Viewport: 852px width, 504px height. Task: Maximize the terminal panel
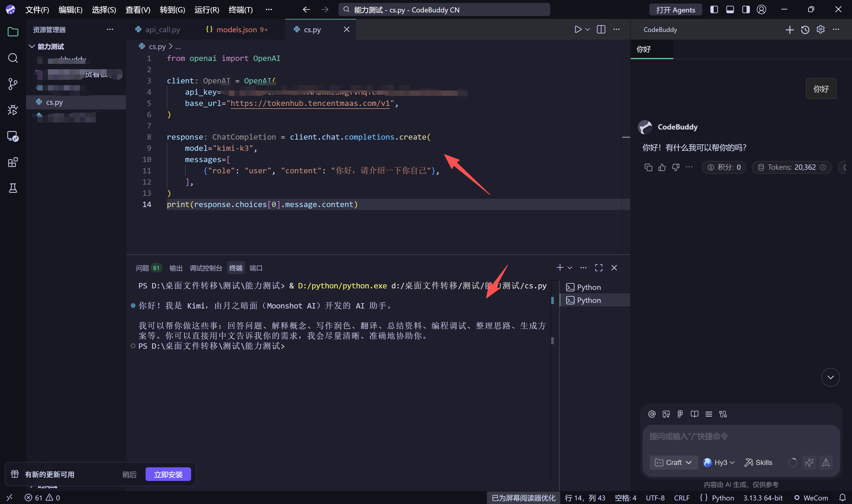[x=599, y=268]
